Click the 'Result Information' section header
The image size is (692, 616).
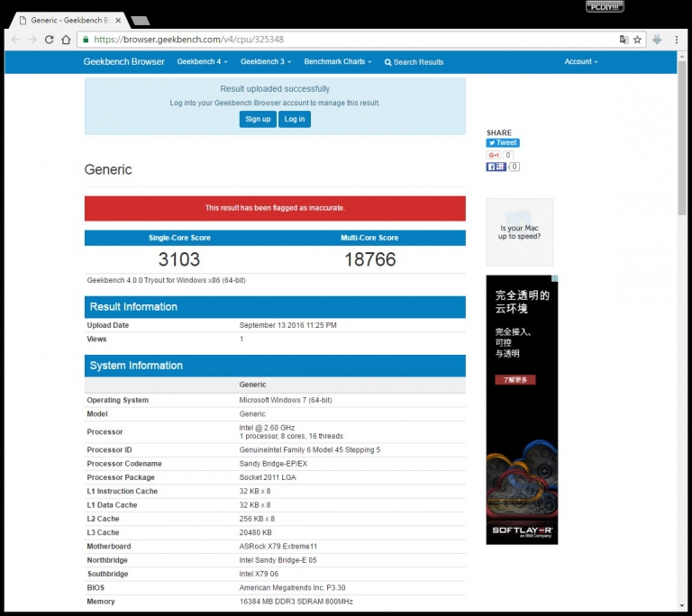(275, 307)
